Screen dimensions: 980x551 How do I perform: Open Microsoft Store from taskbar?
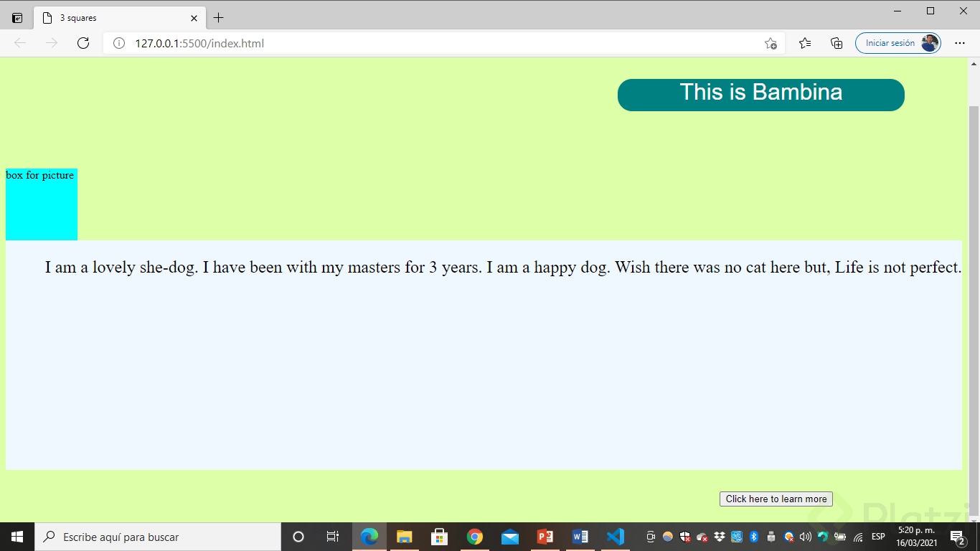pos(440,537)
